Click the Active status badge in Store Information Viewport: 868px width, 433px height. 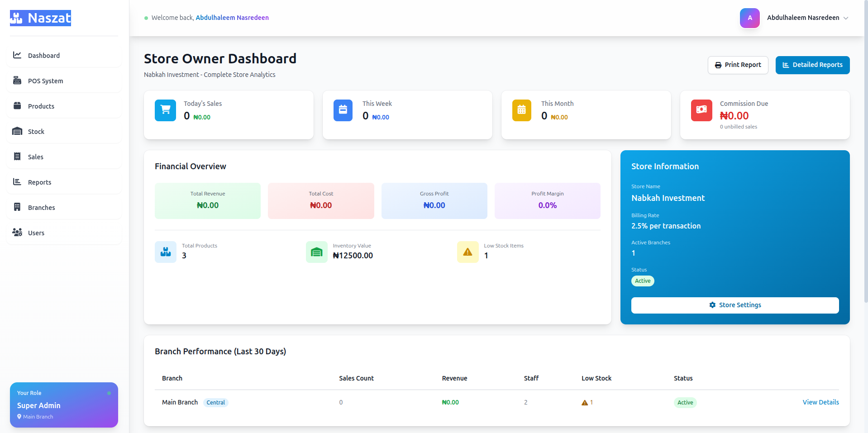click(x=642, y=281)
